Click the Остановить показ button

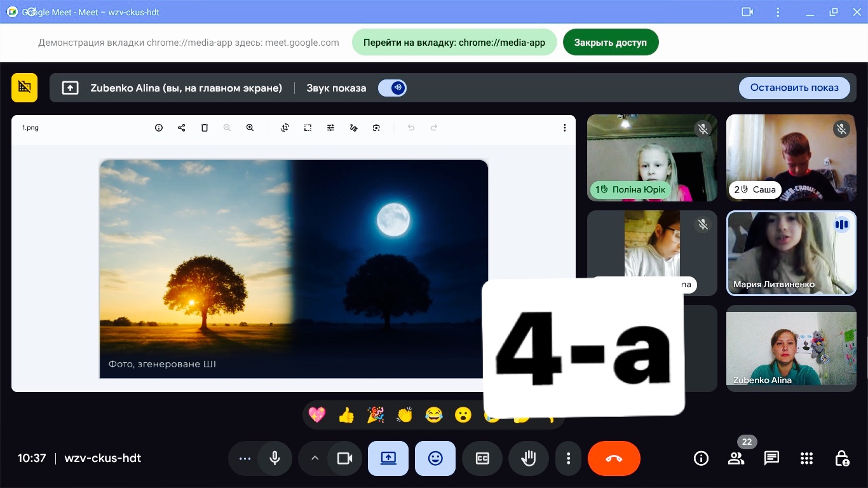(794, 88)
